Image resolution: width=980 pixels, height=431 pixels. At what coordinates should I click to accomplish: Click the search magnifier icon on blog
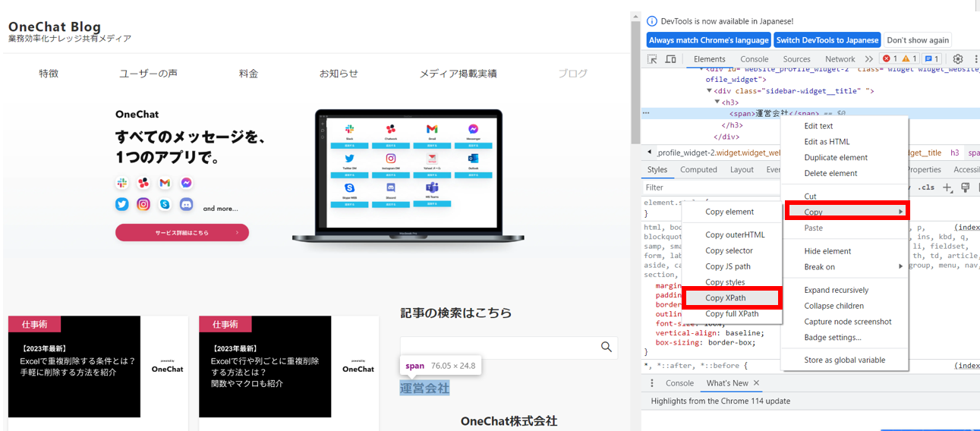coord(607,347)
